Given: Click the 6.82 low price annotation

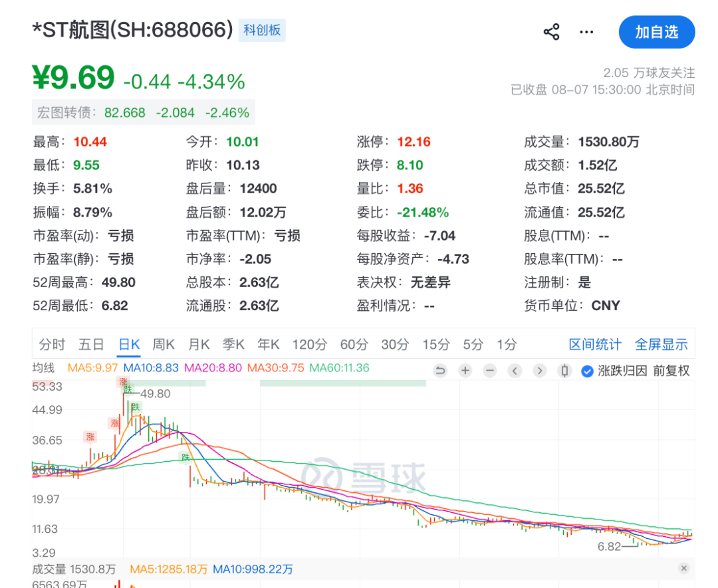Looking at the screenshot, I should click(609, 546).
